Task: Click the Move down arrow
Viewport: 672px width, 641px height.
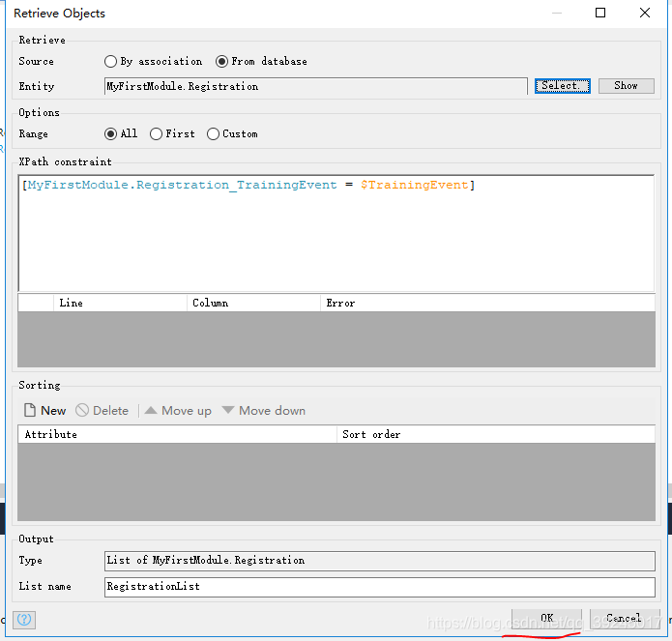Action: (x=228, y=411)
